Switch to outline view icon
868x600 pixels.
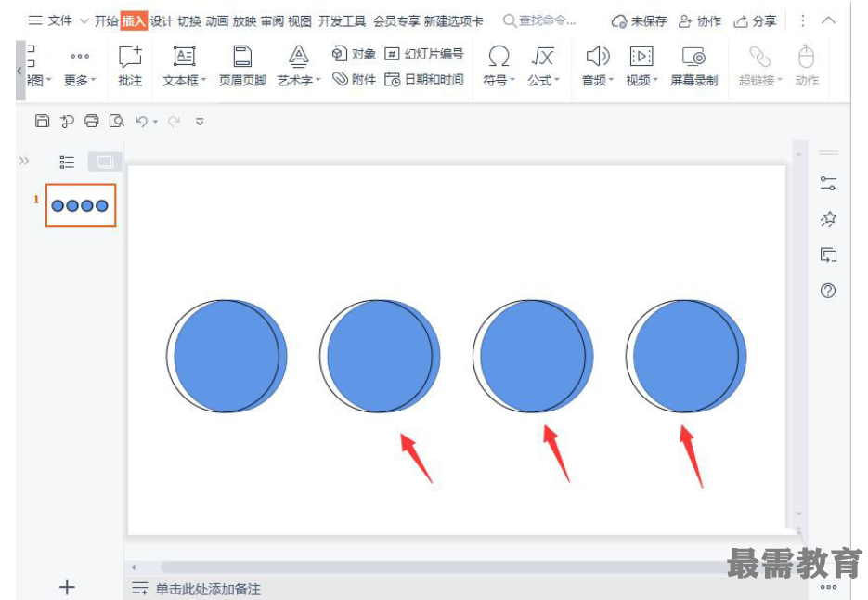tap(67, 162)
